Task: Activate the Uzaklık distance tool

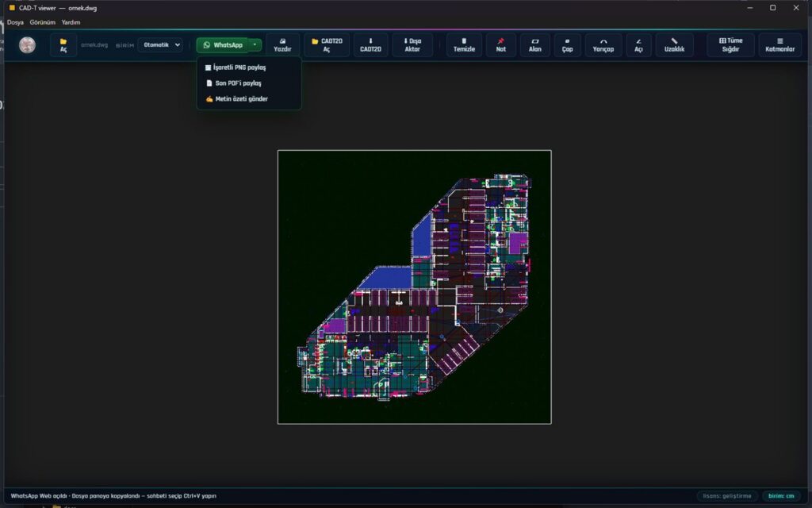Action: (674, 45)
